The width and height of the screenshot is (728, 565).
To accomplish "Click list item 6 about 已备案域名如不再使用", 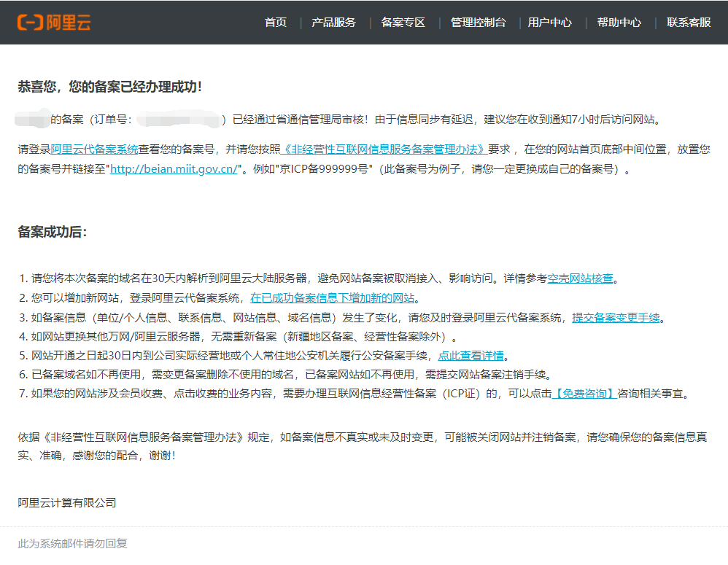I will pyautogui.click(x=285, y=375).
